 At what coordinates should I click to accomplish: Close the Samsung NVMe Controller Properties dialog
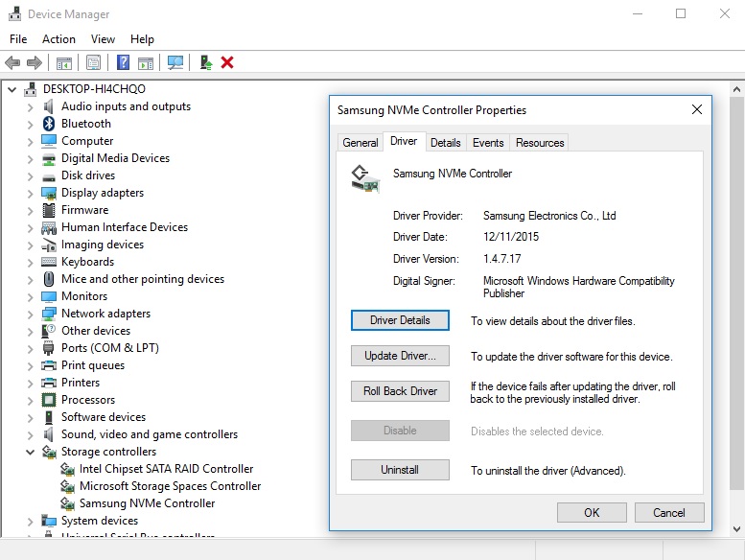[696, 109]
